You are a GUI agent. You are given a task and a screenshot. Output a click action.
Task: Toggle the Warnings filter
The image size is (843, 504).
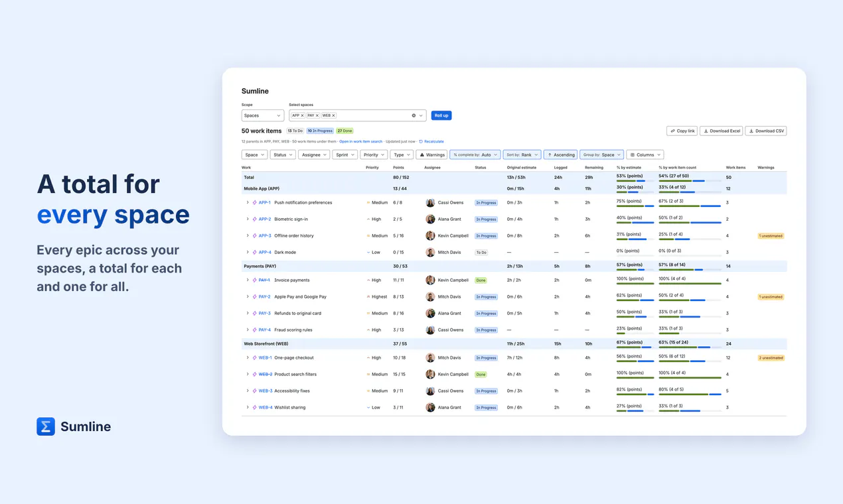pos(432,155)
